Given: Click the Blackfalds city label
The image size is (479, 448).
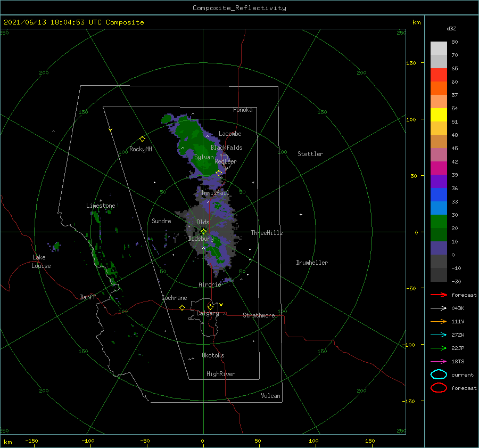Looking at the screenshot, I should tap(226, 148).
